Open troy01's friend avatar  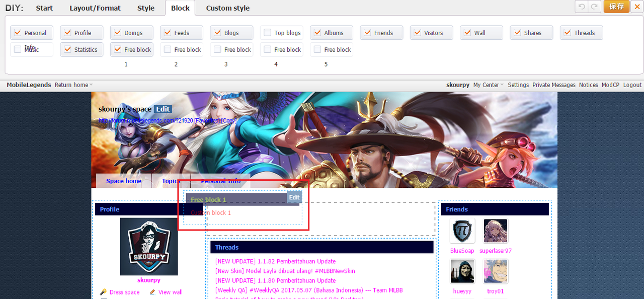[x=496, y=272]
